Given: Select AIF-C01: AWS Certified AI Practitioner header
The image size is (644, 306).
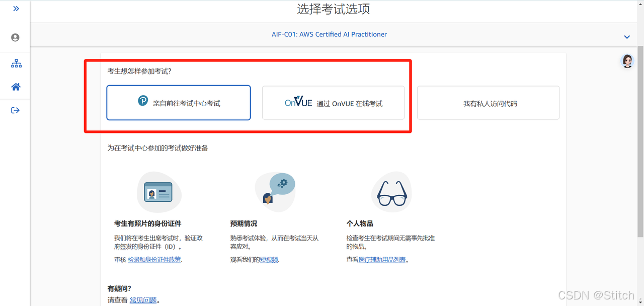Looking at the screenshot, I should pos(329,35).
